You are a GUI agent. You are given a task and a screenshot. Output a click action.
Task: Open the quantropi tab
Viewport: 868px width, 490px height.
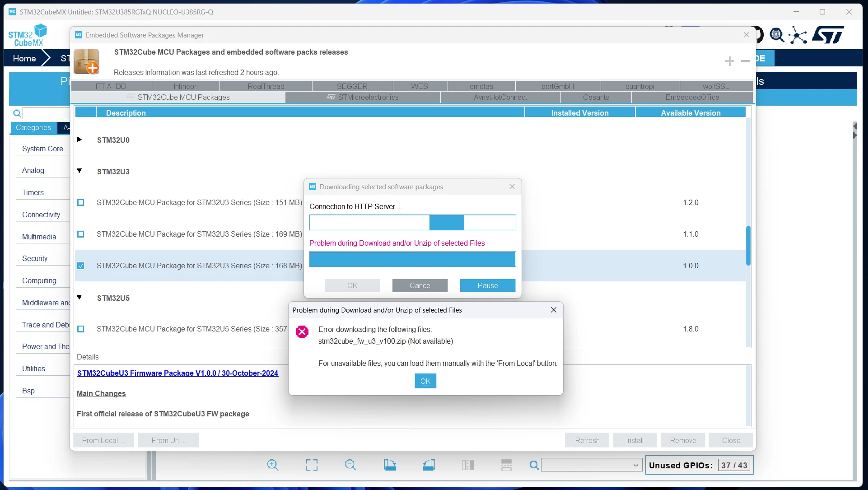coord(640,86)
